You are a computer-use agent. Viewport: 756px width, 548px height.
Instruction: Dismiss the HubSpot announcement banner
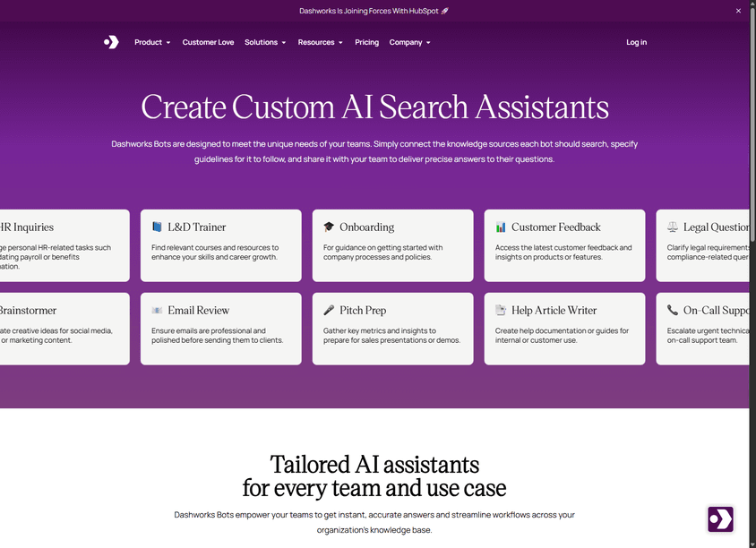[738, 11]
